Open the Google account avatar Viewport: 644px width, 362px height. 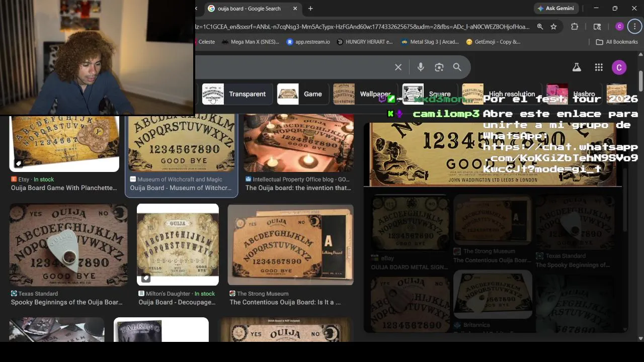point(619,67)
